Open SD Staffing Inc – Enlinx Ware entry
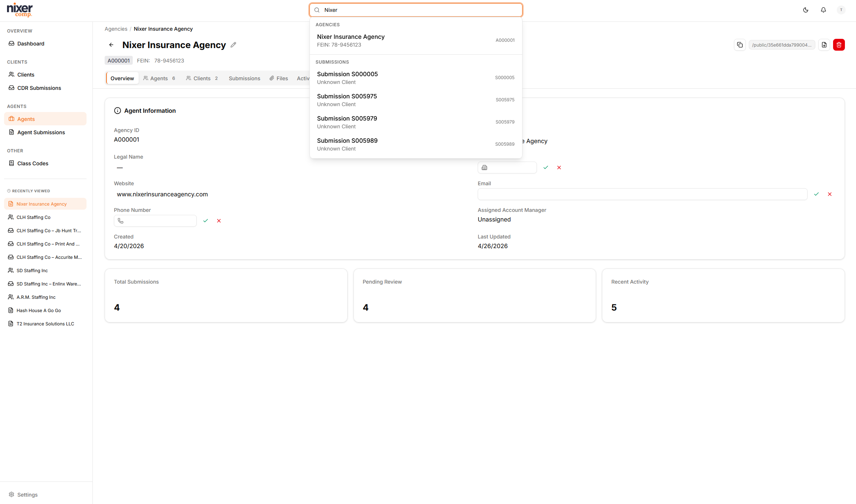 coord(45,284)
